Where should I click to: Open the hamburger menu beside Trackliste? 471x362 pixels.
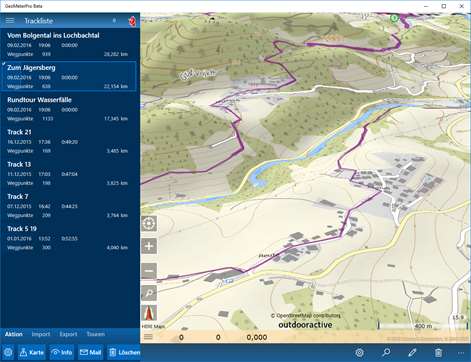point(10,21)
